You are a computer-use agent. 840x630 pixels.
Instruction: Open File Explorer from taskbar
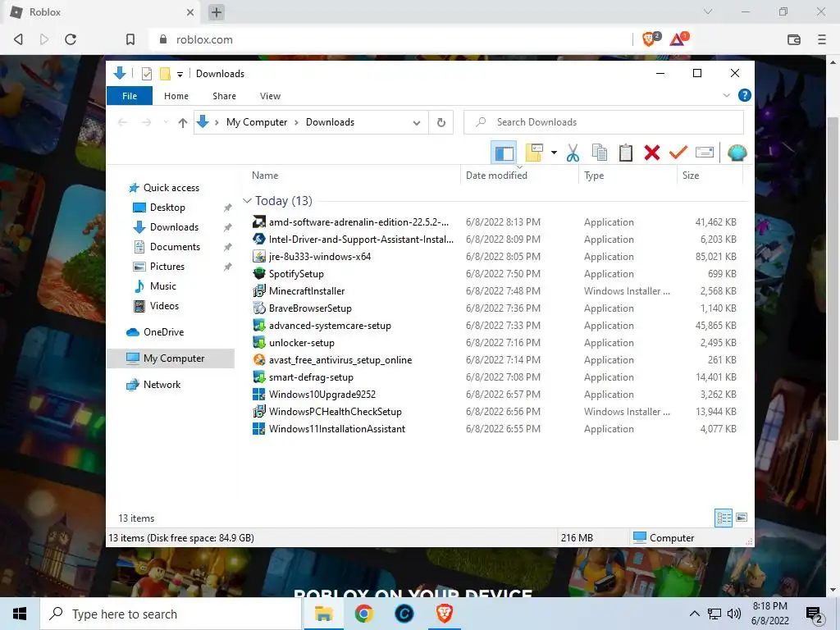pyautogui.click(x=323, y=614)
